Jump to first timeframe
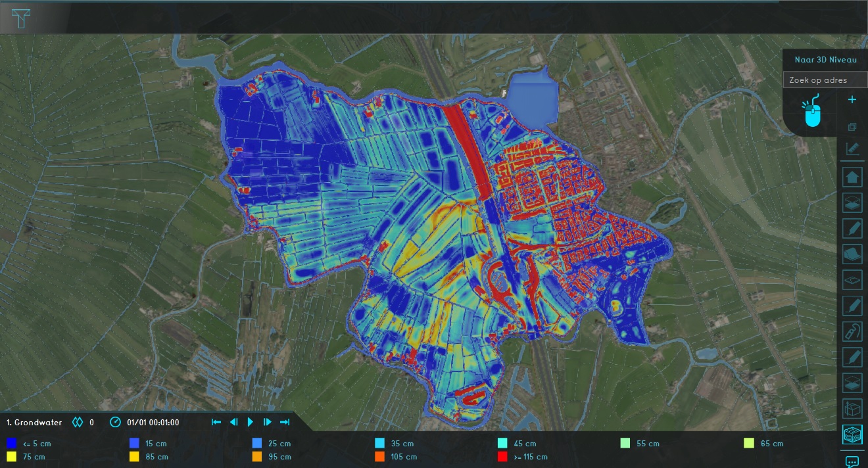The height and width of the screenshot is (468, 868). (x=216, y=422)
